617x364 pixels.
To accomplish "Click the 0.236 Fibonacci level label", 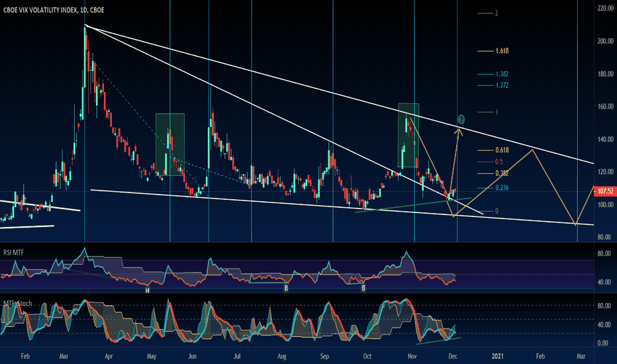I will click(x=502, y=188).
